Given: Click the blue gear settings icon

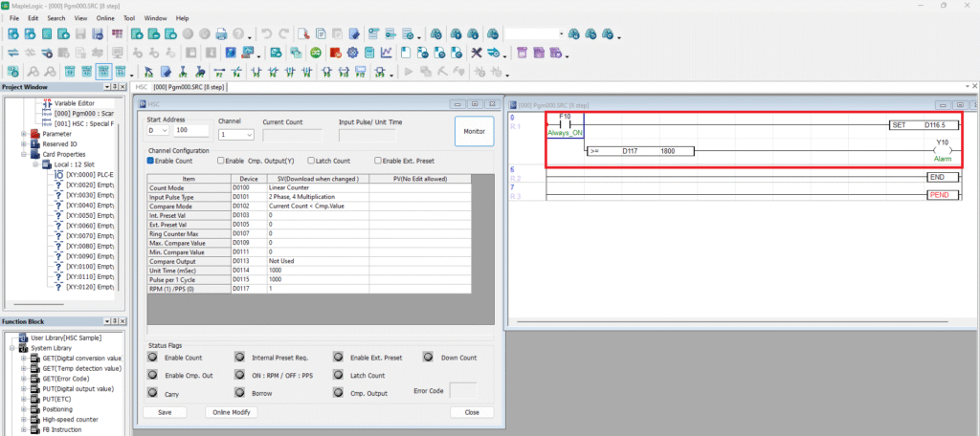Looking at the screenshot, I should 353,53.
